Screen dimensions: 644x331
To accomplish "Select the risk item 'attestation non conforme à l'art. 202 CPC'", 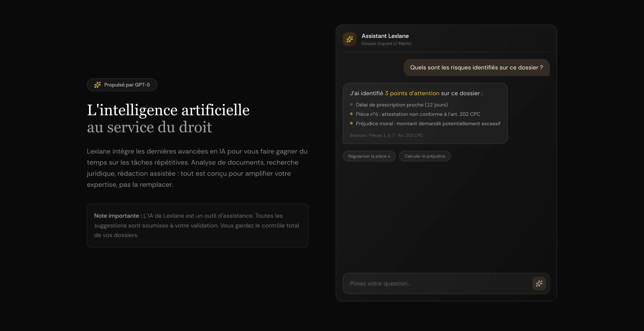I will 418,114.
